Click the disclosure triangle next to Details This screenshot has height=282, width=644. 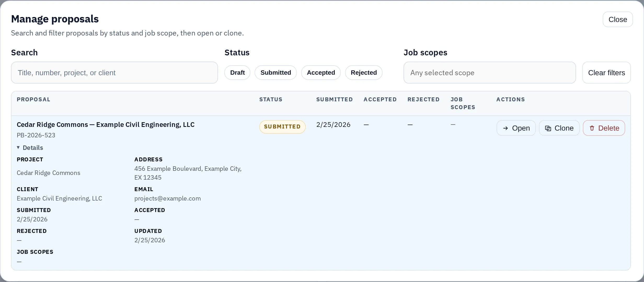coord(18,148)
